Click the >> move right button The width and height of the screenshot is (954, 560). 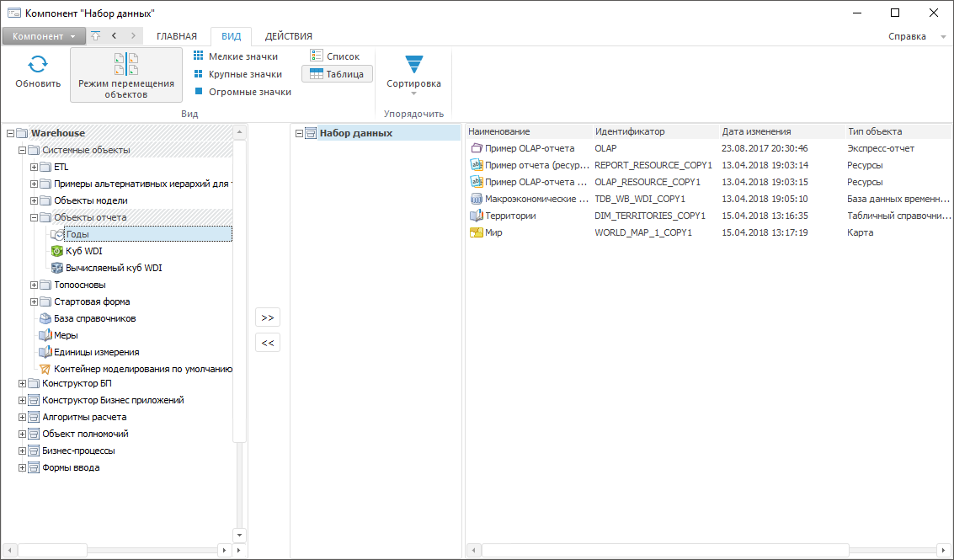[x=268, y=317]
